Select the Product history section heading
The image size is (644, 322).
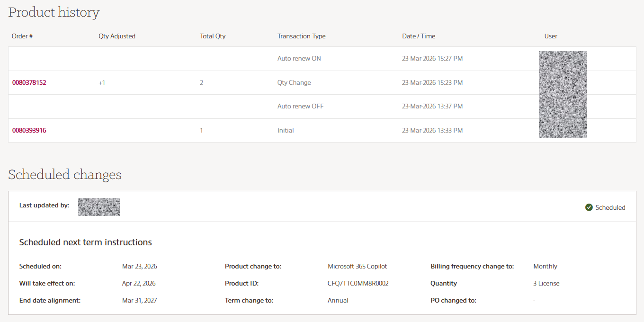pyautogui.click(x=54, y=12)
